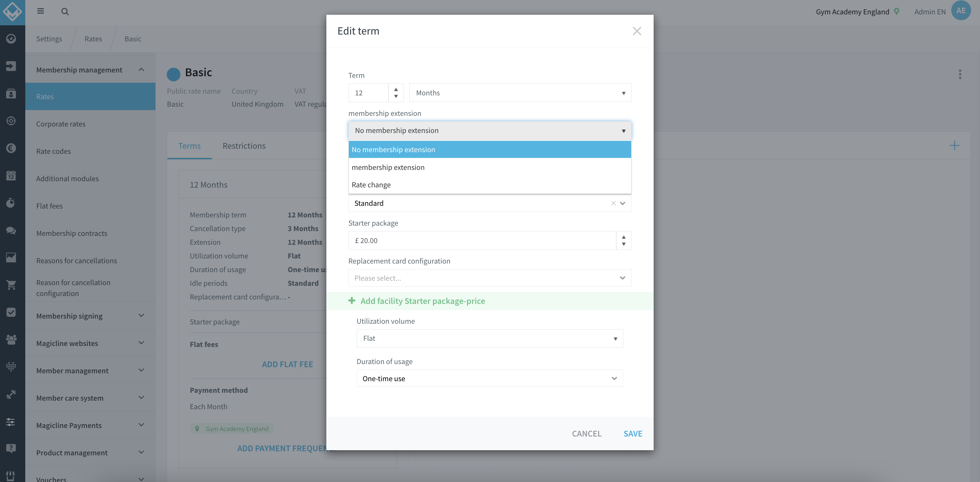This screenshot has height=482, width=980.
Task: Open the Months unit dropdown
Action: click(520, 93)
